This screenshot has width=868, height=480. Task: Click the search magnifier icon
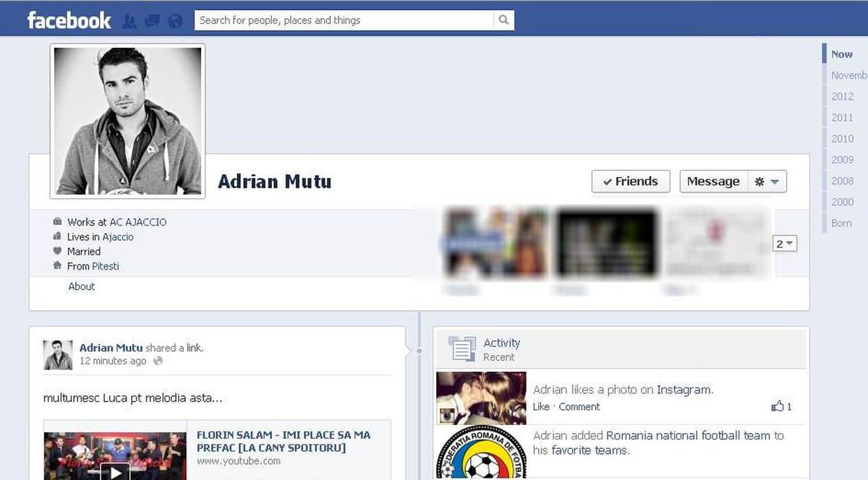tap(503, 20)
